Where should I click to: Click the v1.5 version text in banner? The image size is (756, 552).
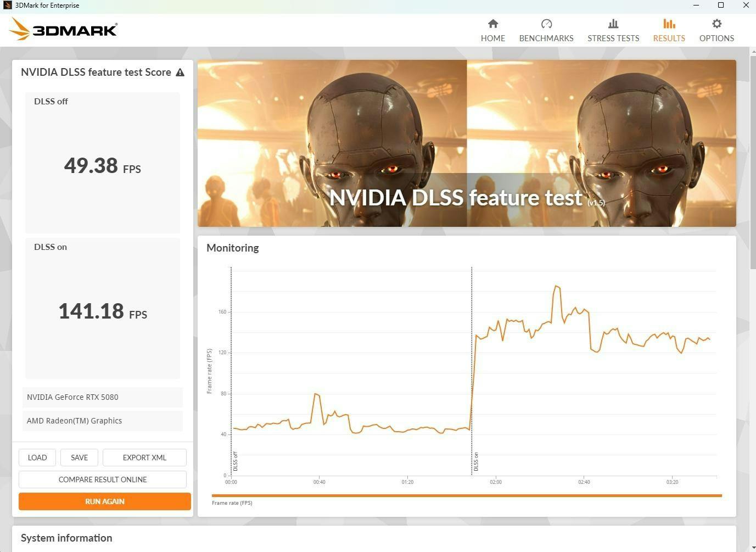[596, 203]
